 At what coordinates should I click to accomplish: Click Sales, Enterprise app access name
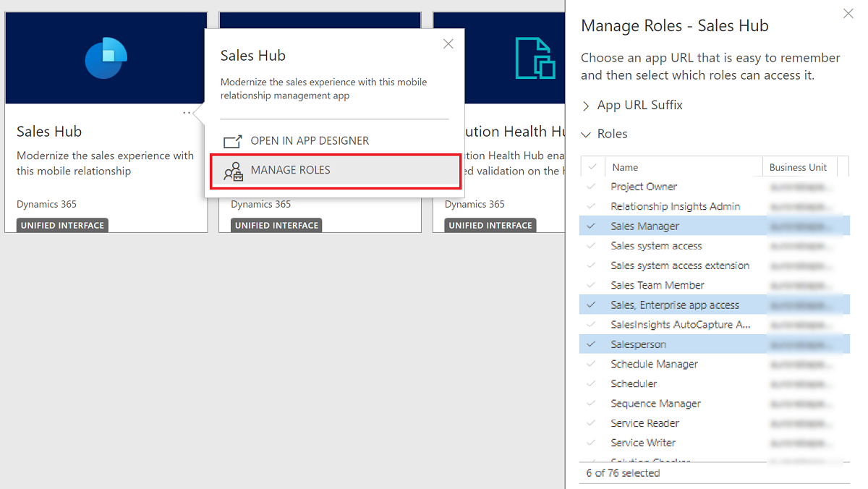tap(675, 305)
